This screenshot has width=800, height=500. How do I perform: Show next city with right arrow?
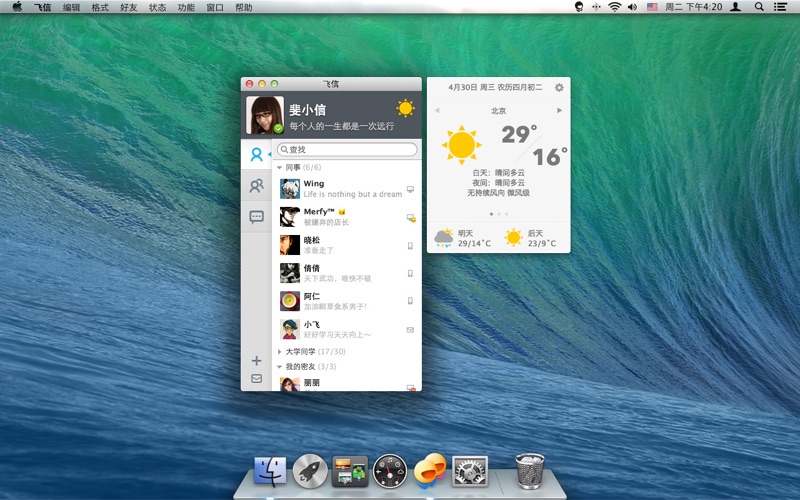click(x=559, y=110)
